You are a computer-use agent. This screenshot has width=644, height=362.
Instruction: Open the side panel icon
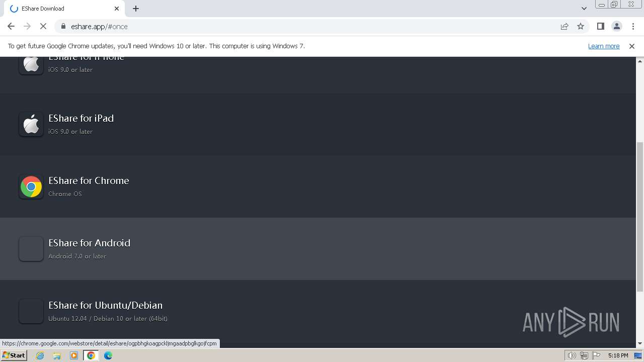[x=600, y=26]
